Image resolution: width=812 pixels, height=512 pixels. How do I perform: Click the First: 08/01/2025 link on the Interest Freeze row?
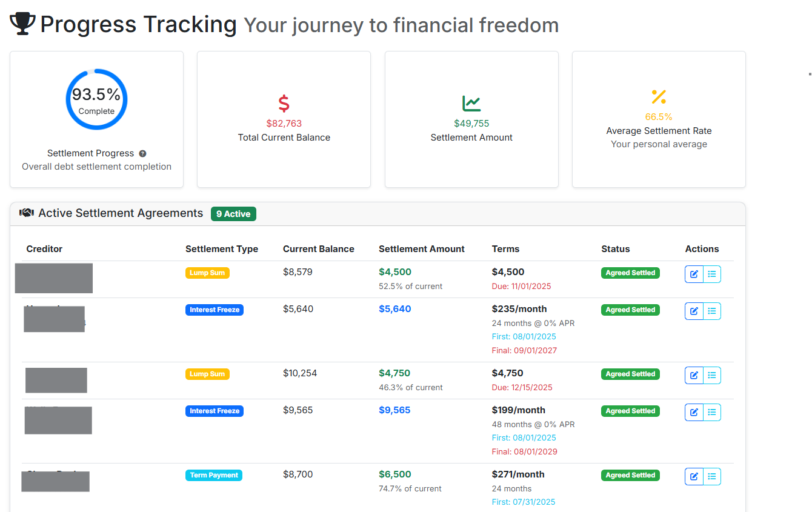(524, 336)
